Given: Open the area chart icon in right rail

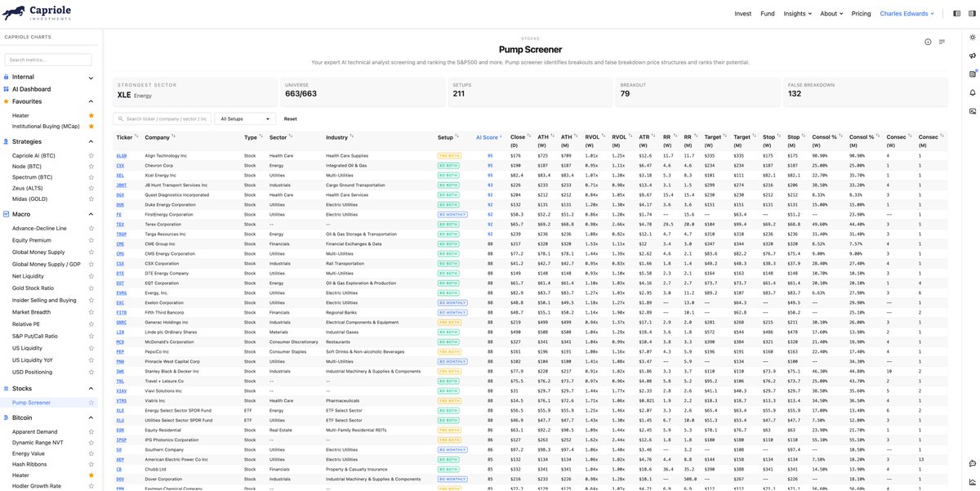Looking at the screenshot, I should (973, 481).
